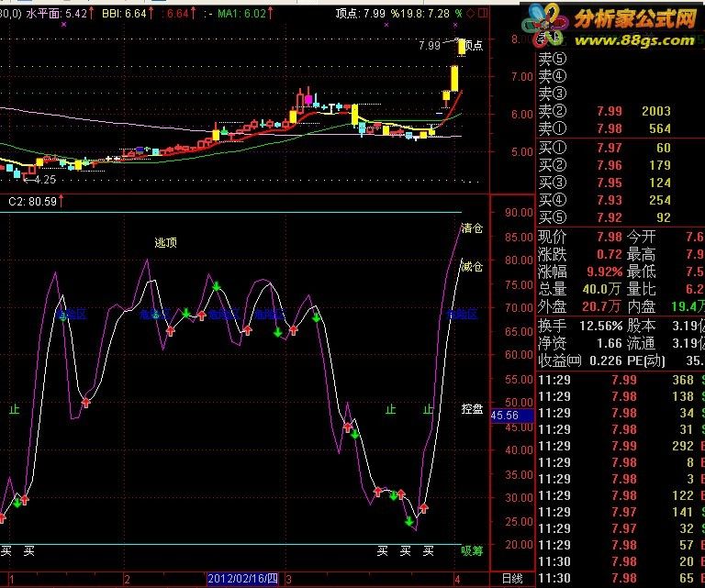
Task: Click the 买① price 7.97
Action: [610, 148]
